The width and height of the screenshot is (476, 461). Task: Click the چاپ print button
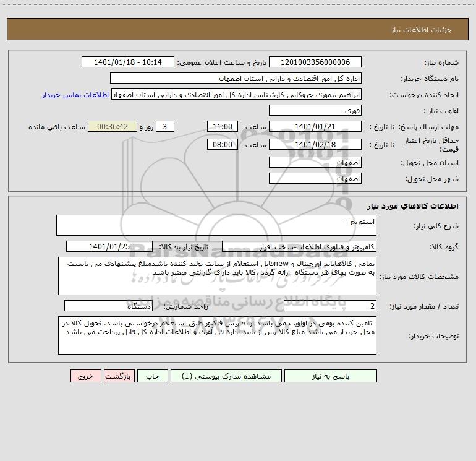[x=153, y=376]
